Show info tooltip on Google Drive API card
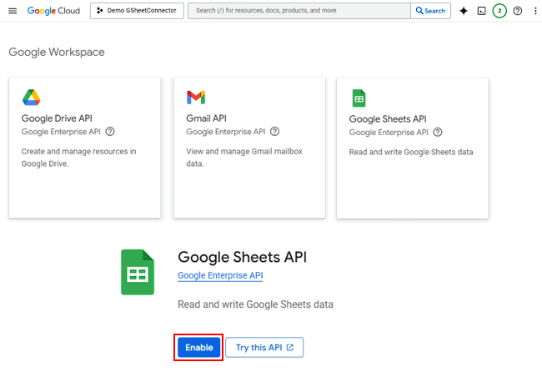The width and height of the screenshot is (542, 392). click(110, 131)
